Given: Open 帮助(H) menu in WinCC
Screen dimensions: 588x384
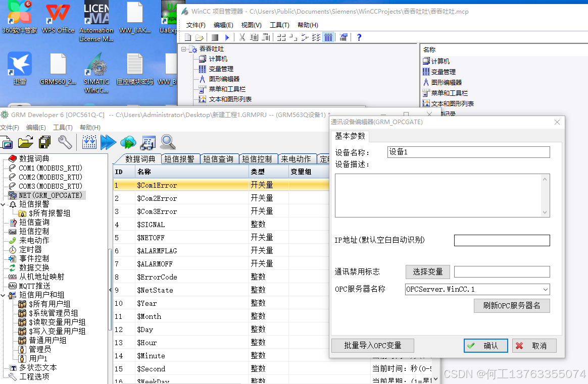Looking at the screenshot, I should 308,25.
